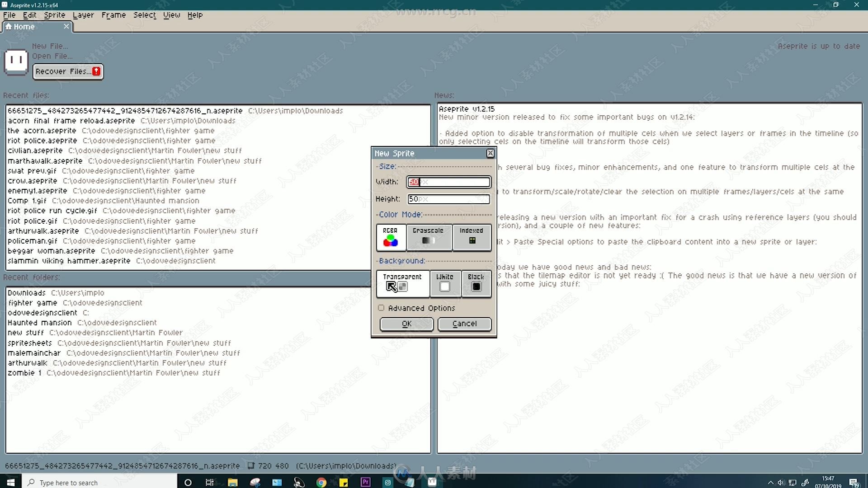Choose Black background option
The width and height of the screenshot is (868, 488).
point(476,283)
